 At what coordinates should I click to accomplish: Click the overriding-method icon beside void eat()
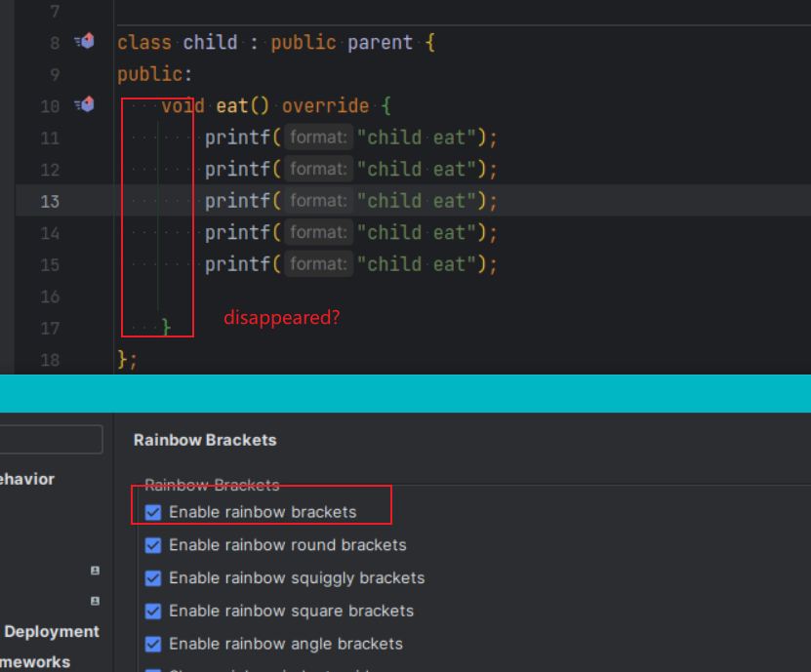[x=84, y=104]
